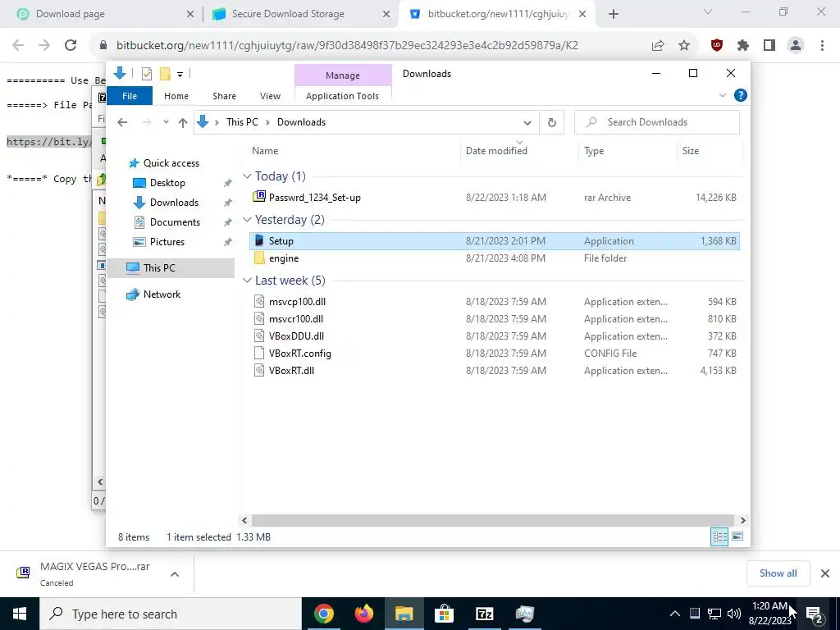Open the share page icon in address bar
The image size is (840, 630).
pos(658,46)
